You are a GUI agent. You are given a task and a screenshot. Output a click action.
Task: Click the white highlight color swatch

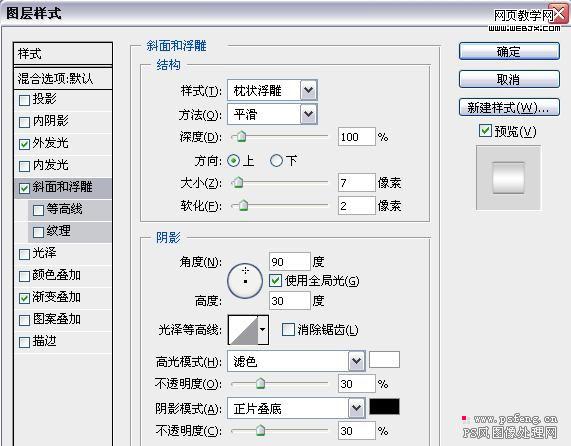tap(385, 360)
